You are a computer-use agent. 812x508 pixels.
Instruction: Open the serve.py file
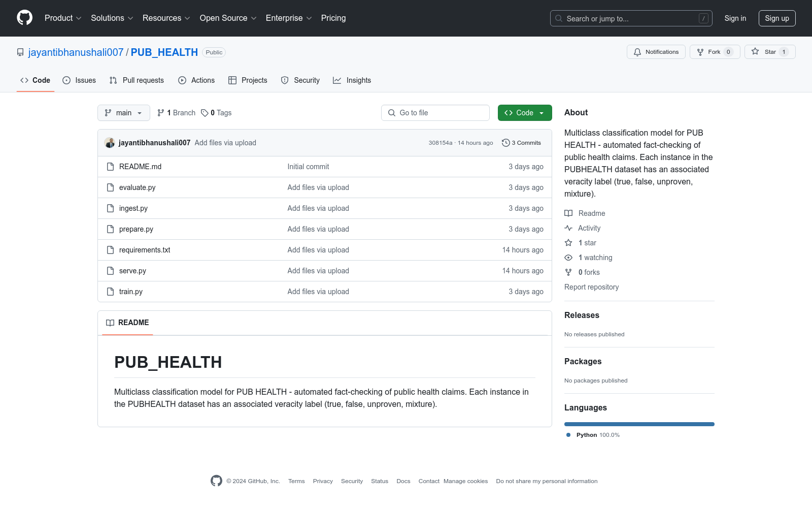pos(132,271)
